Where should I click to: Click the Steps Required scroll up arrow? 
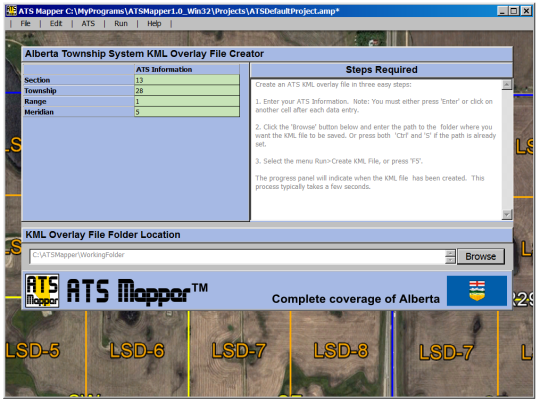507,84
